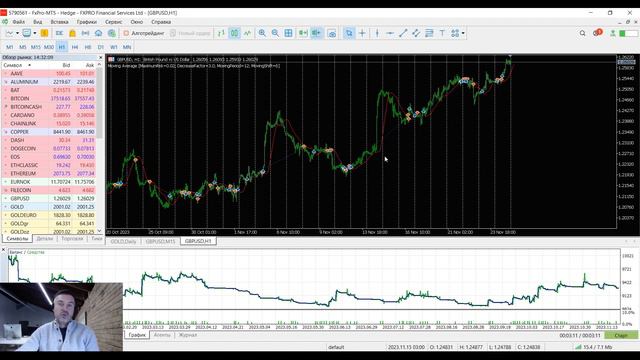
Task: Select the cursor arrow tool
Action: (349, 33)
